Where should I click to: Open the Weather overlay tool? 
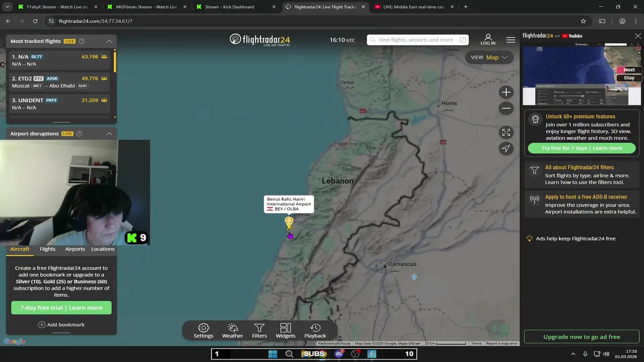point(232,331)
